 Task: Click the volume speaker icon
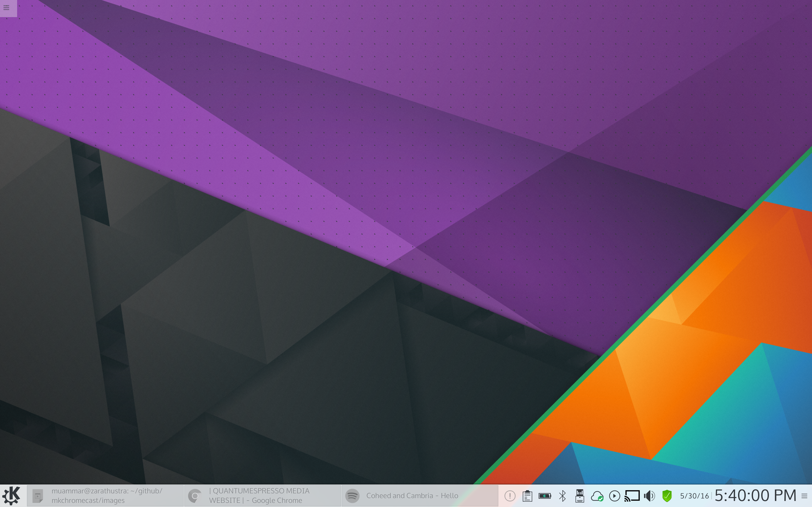coord(649,496)
